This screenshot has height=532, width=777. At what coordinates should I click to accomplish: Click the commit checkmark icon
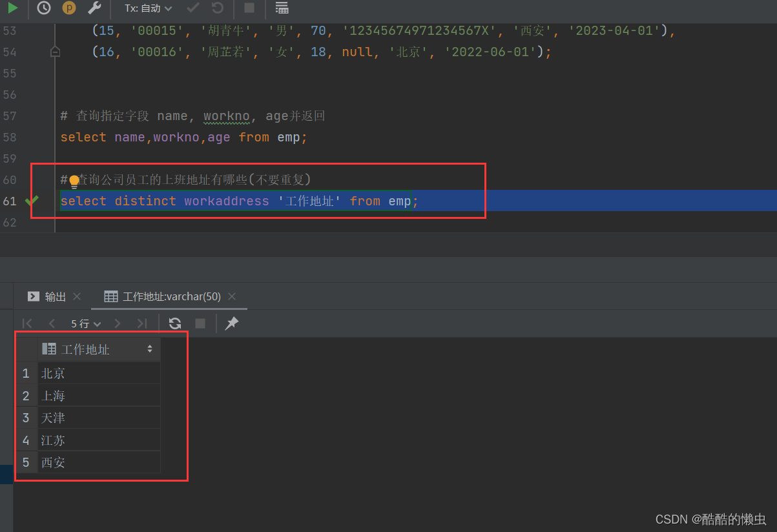click(192, 8)
